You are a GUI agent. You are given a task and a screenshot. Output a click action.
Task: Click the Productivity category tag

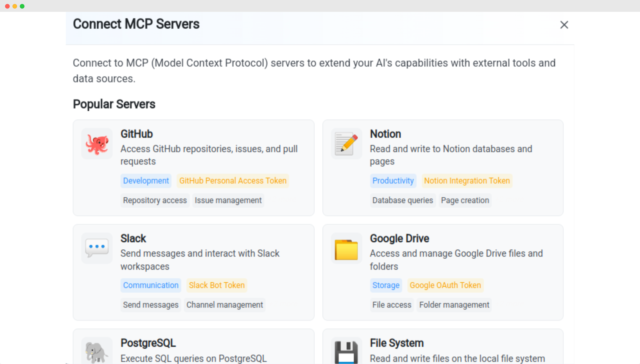click(393, 181)
